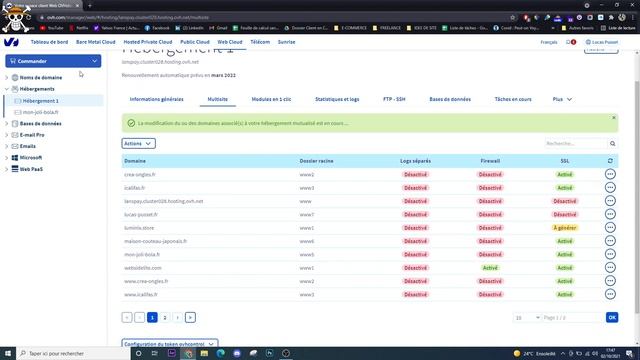Click Windows taskbar search box
Image resolution: width=640 pixels, height=360 pixels.
pyautogui.click(x=73, y=353)
